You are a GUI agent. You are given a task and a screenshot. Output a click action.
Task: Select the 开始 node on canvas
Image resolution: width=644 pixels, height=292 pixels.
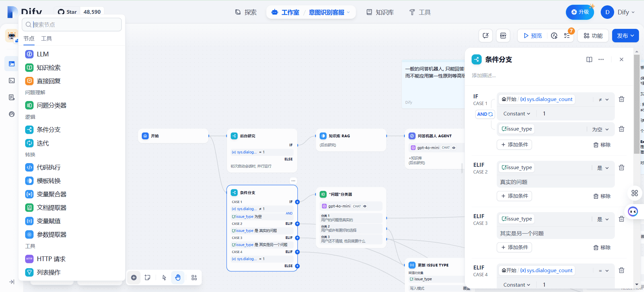tap(173, 136)
